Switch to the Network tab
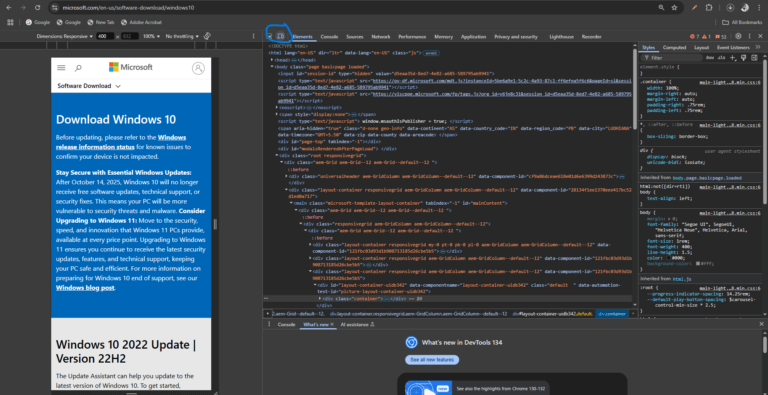This screenshot has height=395, width=768. [381, 37]
